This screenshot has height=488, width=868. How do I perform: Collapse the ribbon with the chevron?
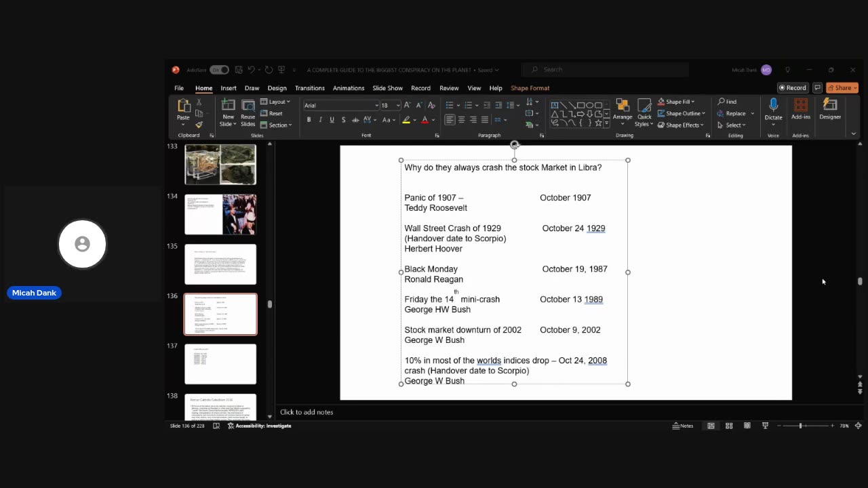pyautogui.click(x=854, y=134)
